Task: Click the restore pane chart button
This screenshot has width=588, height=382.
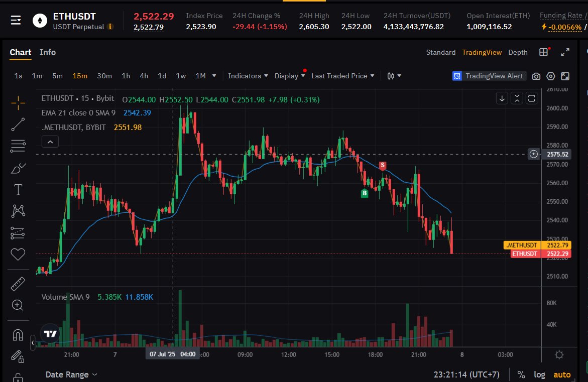Action: (x=532, y=98)
